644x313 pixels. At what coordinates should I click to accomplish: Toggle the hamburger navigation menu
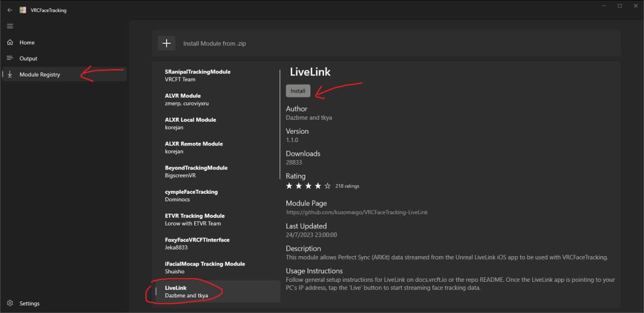coord(10,26)
